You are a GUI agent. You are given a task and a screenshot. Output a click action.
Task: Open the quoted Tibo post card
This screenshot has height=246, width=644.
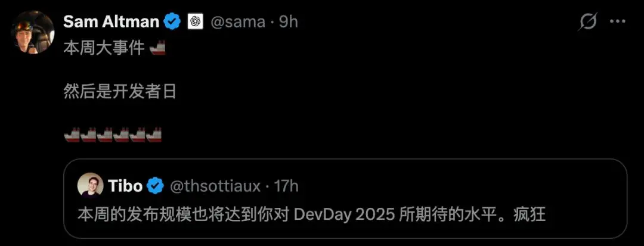coord(345,198)
